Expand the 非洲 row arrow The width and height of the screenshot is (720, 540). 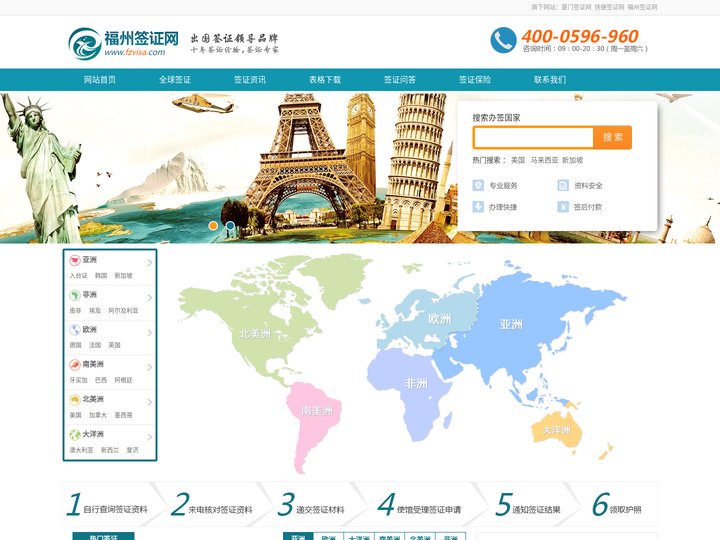[150, 298]
